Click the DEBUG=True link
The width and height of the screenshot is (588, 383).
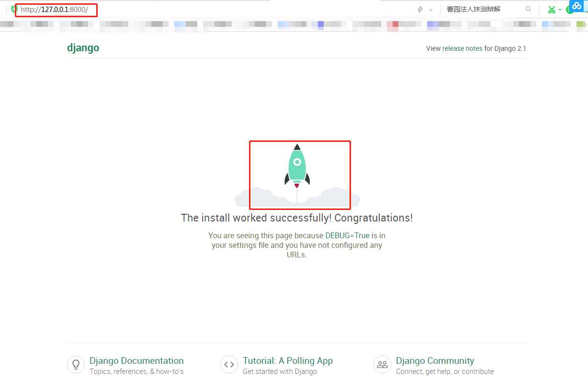pos(348,235)
